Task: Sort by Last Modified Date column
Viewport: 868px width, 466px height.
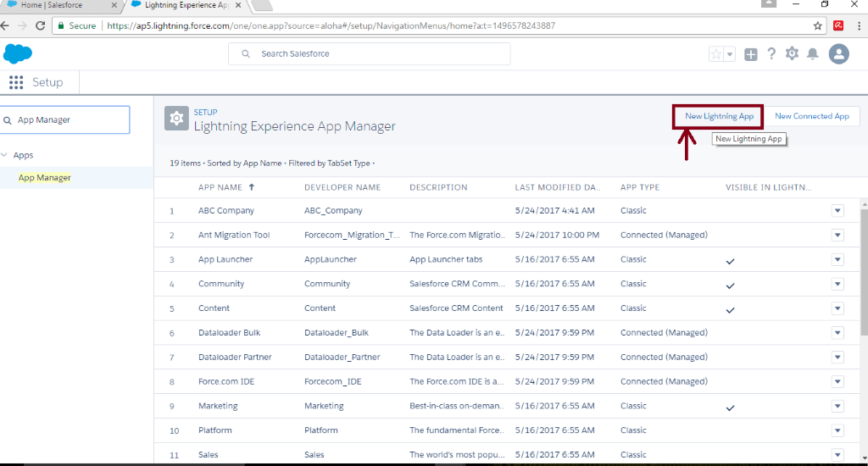Action: [x=558, y=187]
